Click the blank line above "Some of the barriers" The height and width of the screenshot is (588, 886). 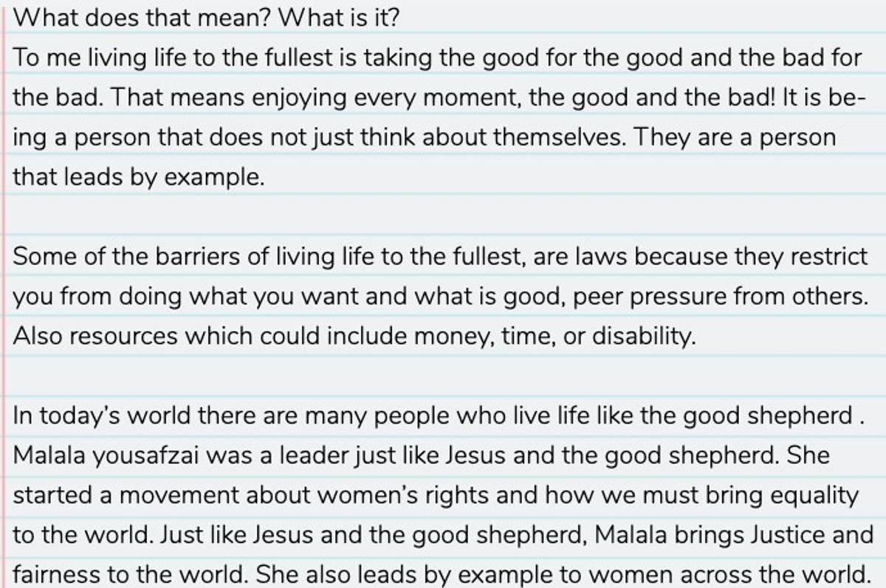click(443, 217)
